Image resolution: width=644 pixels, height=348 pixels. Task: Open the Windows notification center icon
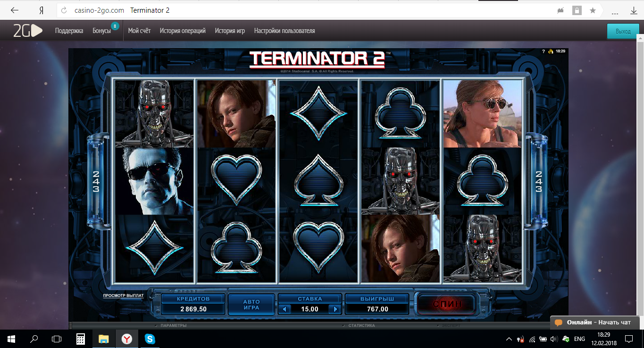pos(629,339)
